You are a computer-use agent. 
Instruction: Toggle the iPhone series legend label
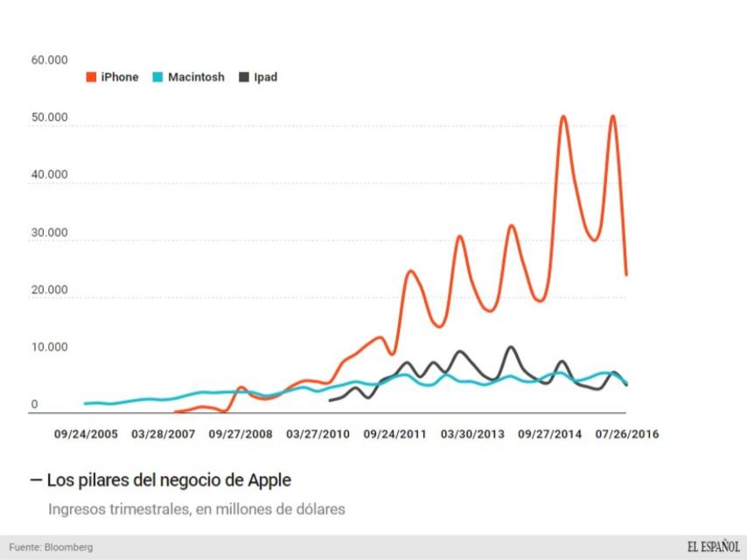(x=119, y=77)
